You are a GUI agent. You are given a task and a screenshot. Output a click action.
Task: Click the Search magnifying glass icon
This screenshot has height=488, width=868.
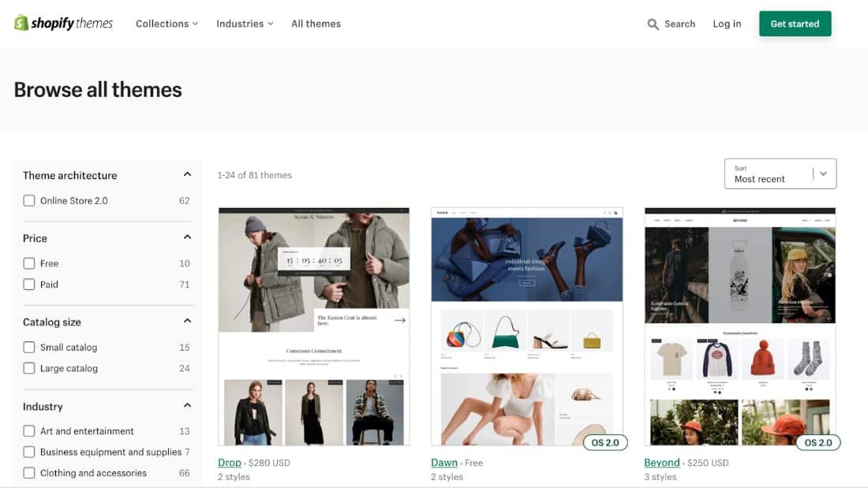[x=653, y=24]
